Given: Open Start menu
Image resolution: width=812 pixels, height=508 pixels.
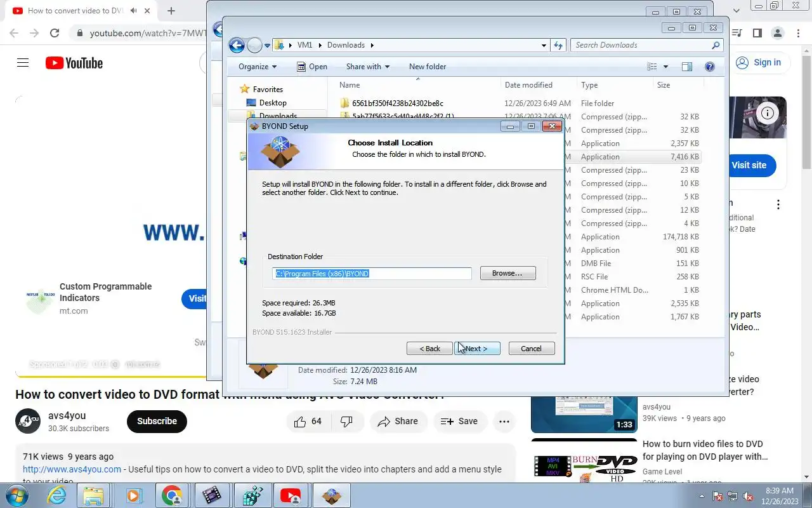Looking at the screenshot, I should pyautogui.click(x=17, y=495).
